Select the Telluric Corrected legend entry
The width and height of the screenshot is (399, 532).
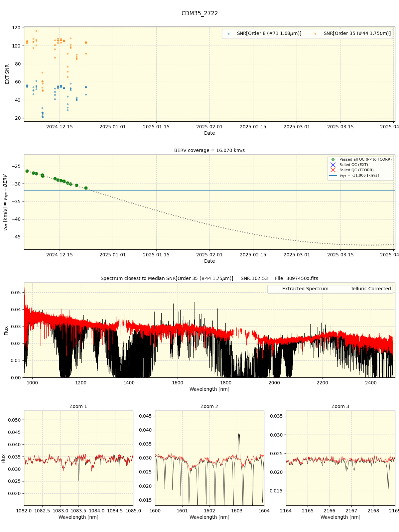tap(364, 289)
